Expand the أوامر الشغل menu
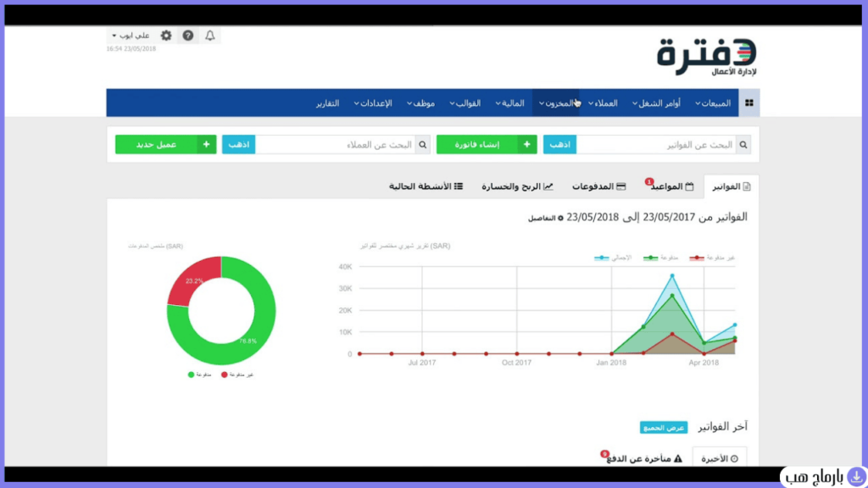868x488 pixels. (656, 103)
